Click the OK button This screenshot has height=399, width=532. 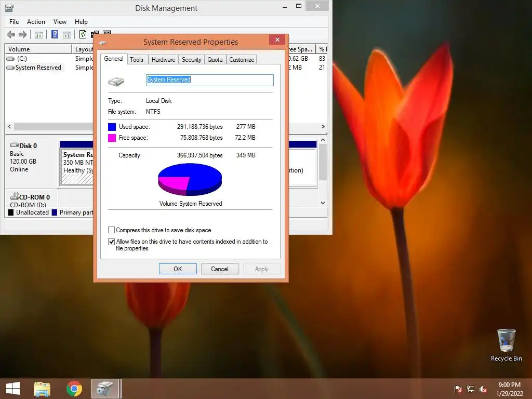tap(178, 269)
